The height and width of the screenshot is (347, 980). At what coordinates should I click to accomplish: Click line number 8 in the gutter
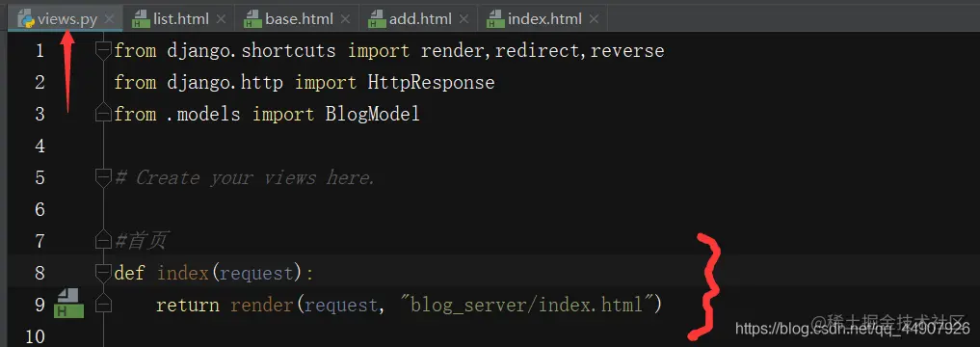pos(40,273)
